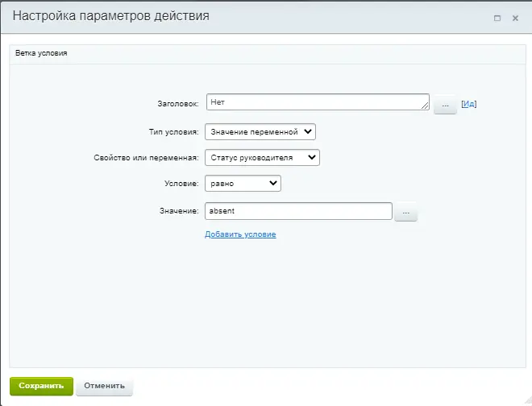The height and width of the screenshot is (406, 532).
Task: Click the ellipsis button beside Значение field
Action: point(405,212)
